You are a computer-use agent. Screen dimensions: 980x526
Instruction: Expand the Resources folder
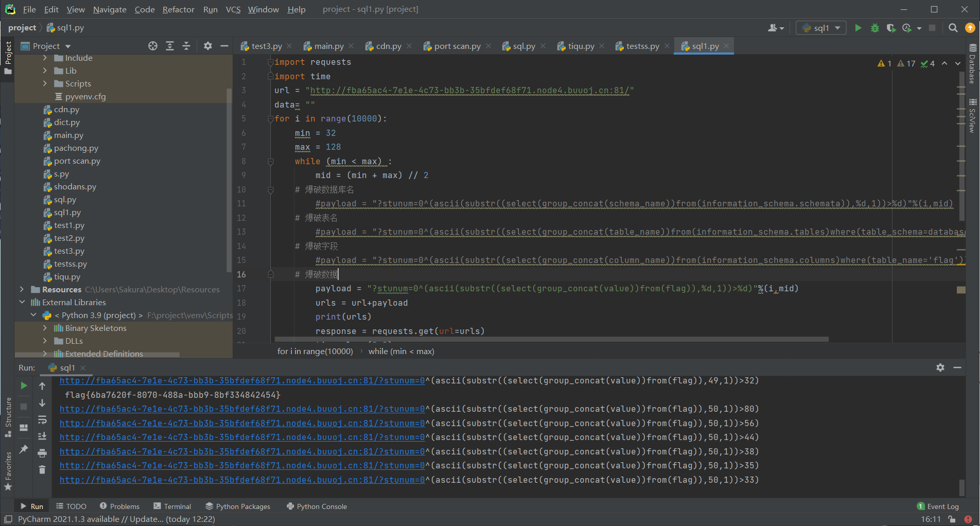coord(22,289)
